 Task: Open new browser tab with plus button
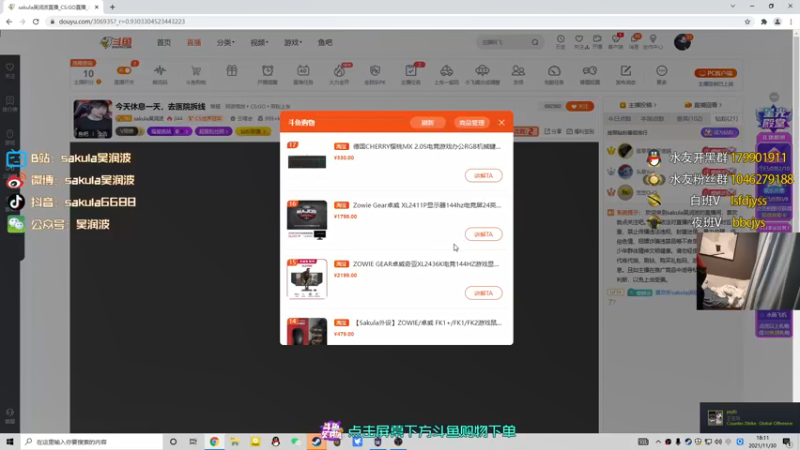point(112,7)
